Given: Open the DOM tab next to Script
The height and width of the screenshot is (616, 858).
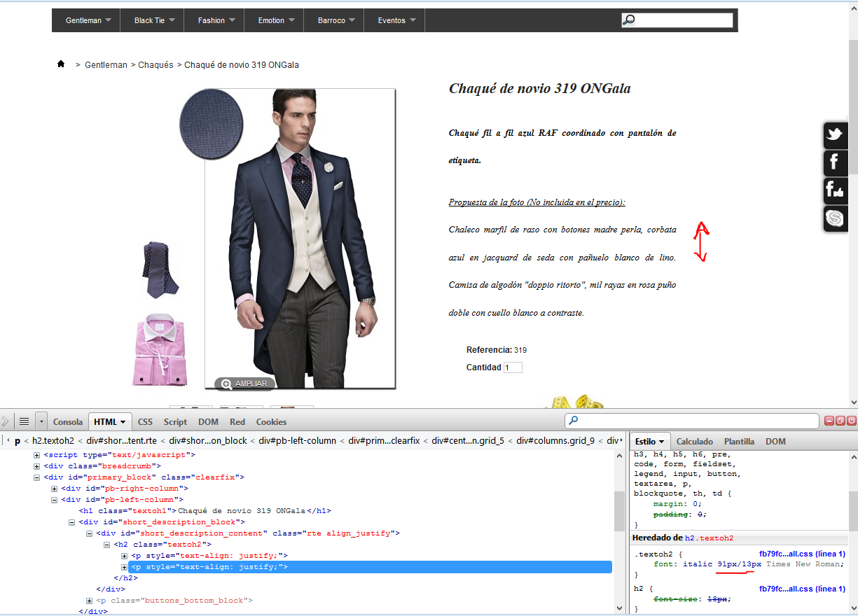Looking at the screenshot, I should pos(208,421).
